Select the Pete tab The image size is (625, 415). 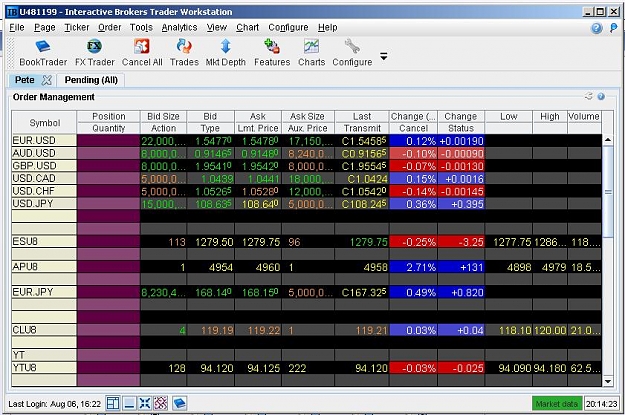tap(25, 80)
